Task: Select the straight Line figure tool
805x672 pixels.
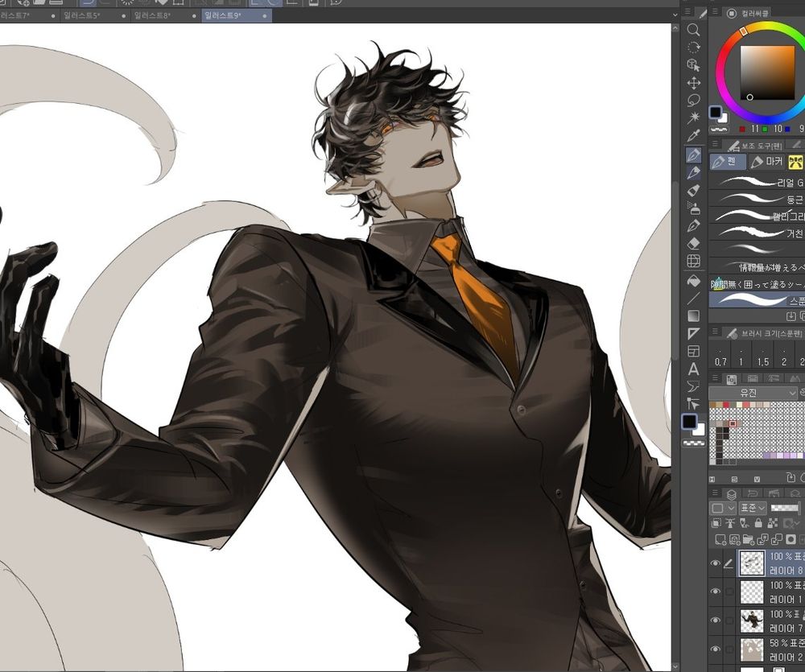Action: 693,299
